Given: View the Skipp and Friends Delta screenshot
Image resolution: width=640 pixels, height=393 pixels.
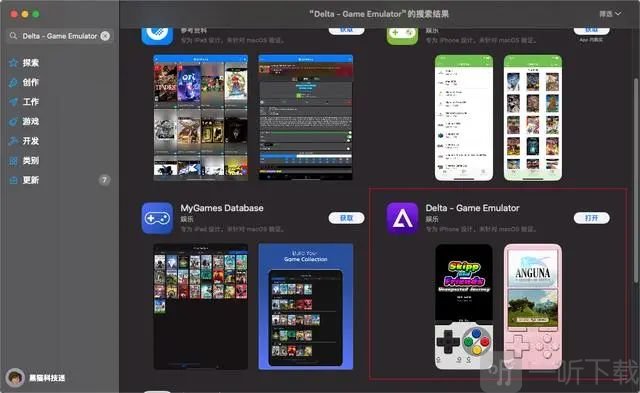Looking at the screenshot, I should click(x=464, y=306).
